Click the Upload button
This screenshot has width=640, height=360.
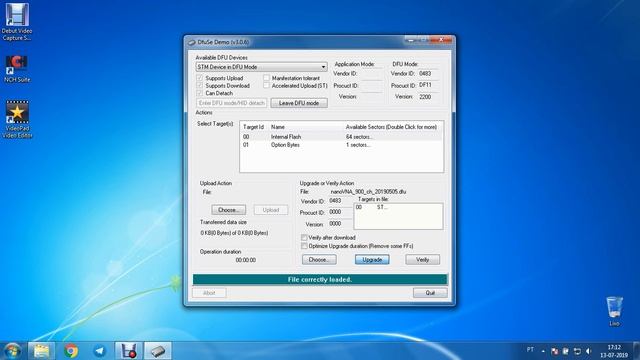coord(271,210)
